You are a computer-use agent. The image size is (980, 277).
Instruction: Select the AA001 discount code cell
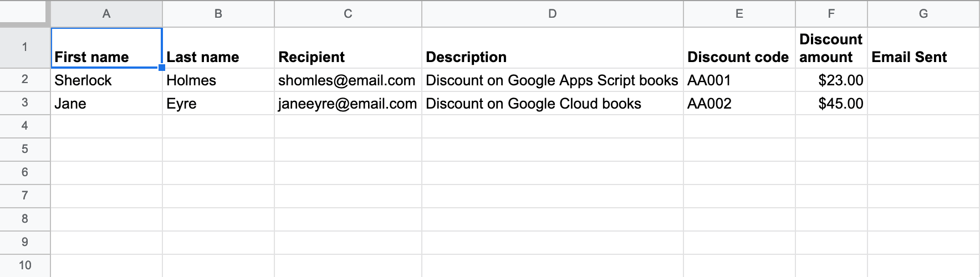point(739,80)
